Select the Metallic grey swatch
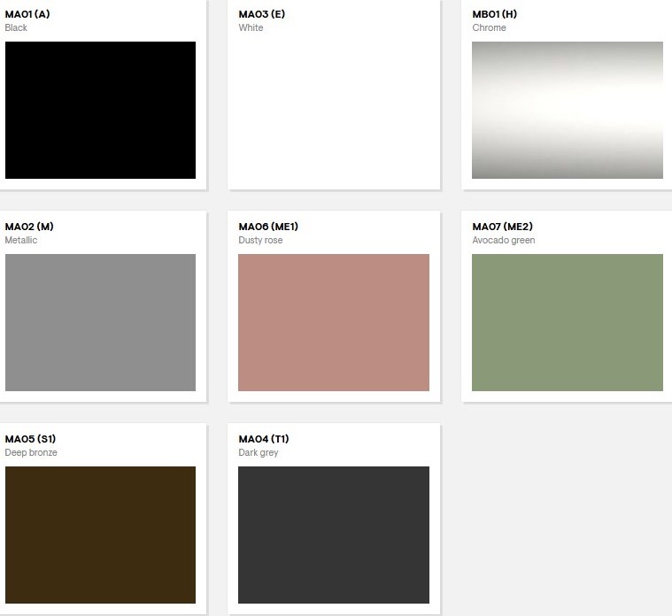This screenshot has width=672, height=616. coord(100,322)
